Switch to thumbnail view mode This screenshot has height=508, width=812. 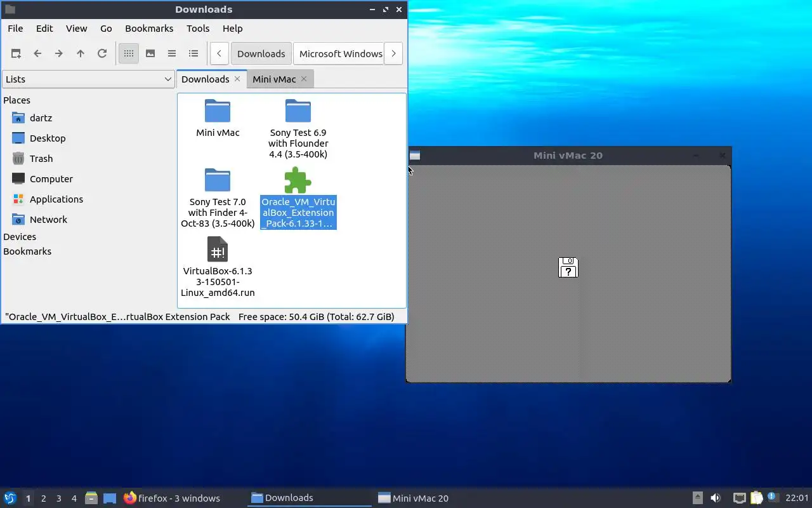click(150, 53)
